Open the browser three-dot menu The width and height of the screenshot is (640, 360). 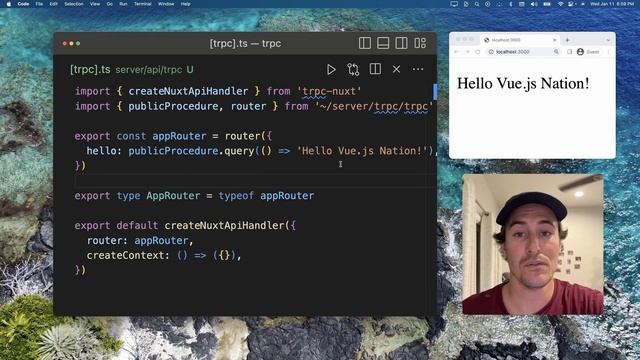coord(608,52)
